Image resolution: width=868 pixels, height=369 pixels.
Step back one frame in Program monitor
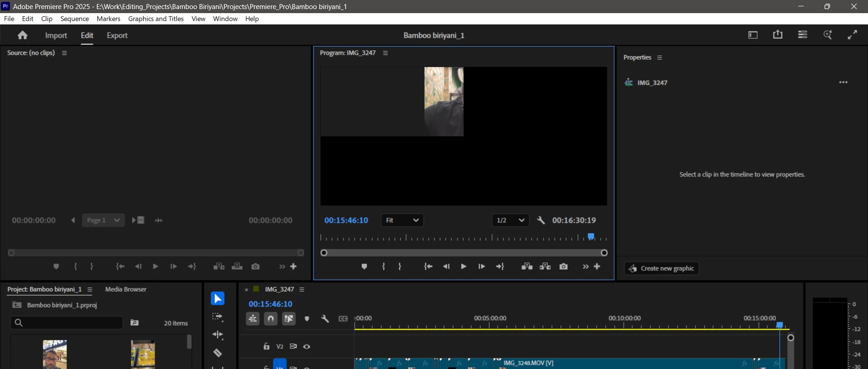coord(446,267)
